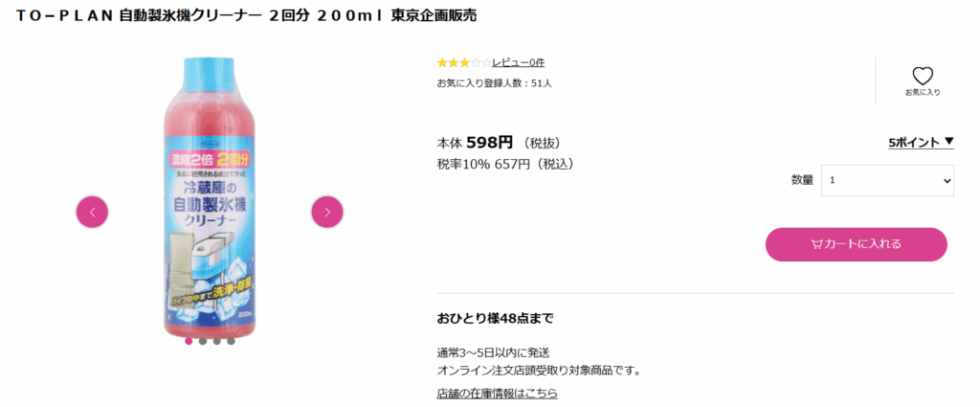Select the third carousel indicator dot
Viewport: 980px width, 407px height.
click(217, 341)
